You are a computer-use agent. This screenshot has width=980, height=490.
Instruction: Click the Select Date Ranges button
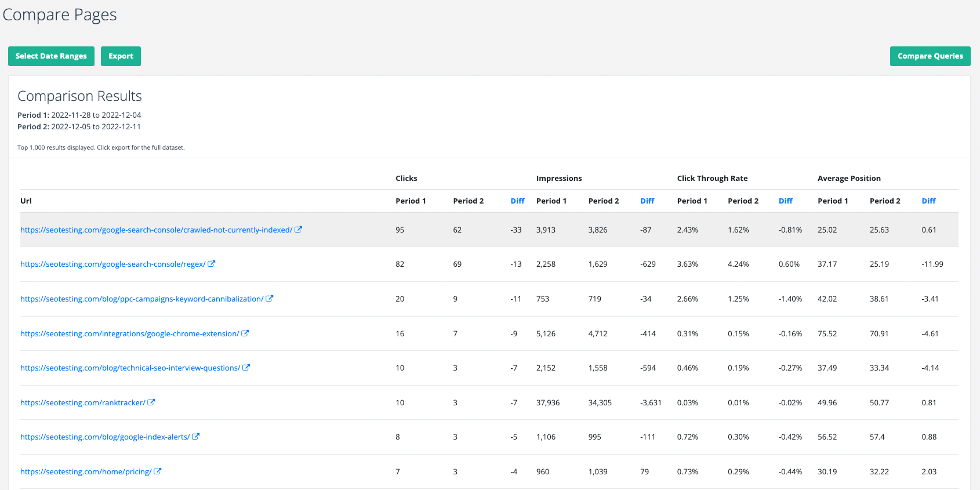pos(51,56)
